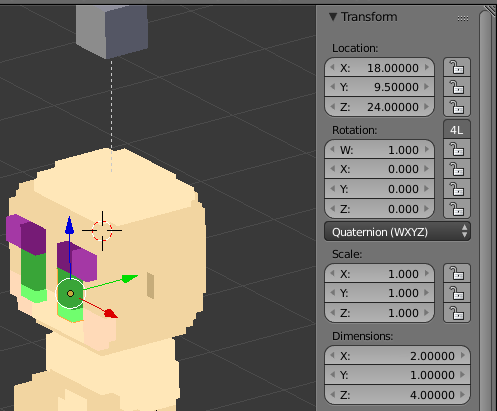The width and height of the screenshot is (497, 411).
Task: Increase Dimensions X with right arrow
Action: [x=463, y=355]
